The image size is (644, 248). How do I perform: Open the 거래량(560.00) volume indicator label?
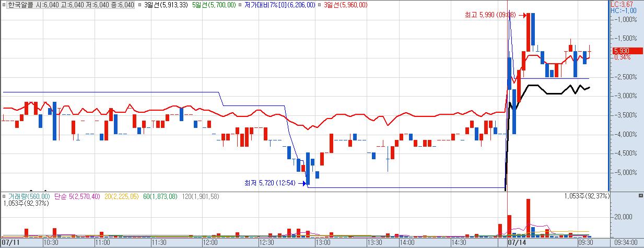tap(29, 196)
